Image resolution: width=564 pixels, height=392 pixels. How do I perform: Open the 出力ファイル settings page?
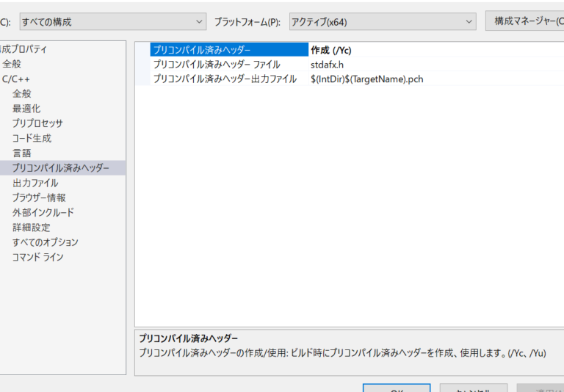pyautogui.click(x=35, y=183)
